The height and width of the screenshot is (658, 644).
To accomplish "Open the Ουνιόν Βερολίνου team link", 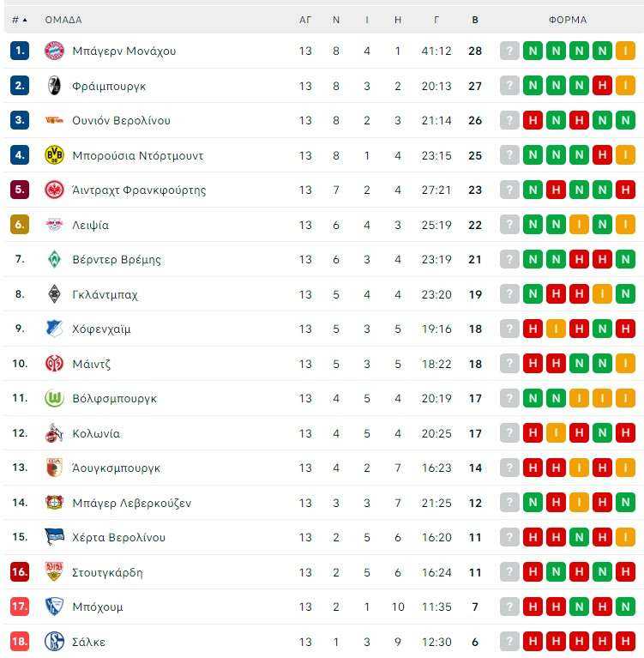I will pos(121,120).
